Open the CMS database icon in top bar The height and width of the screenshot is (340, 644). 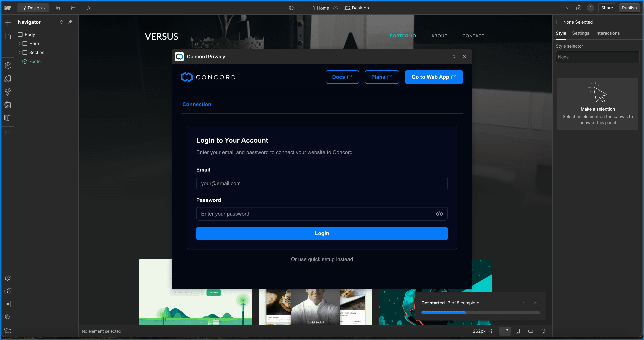point(58,8)
